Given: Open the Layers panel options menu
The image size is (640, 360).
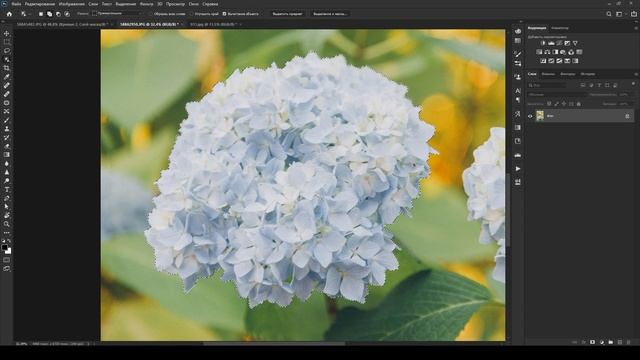Looking at the screenshot, I should [636, 74].
